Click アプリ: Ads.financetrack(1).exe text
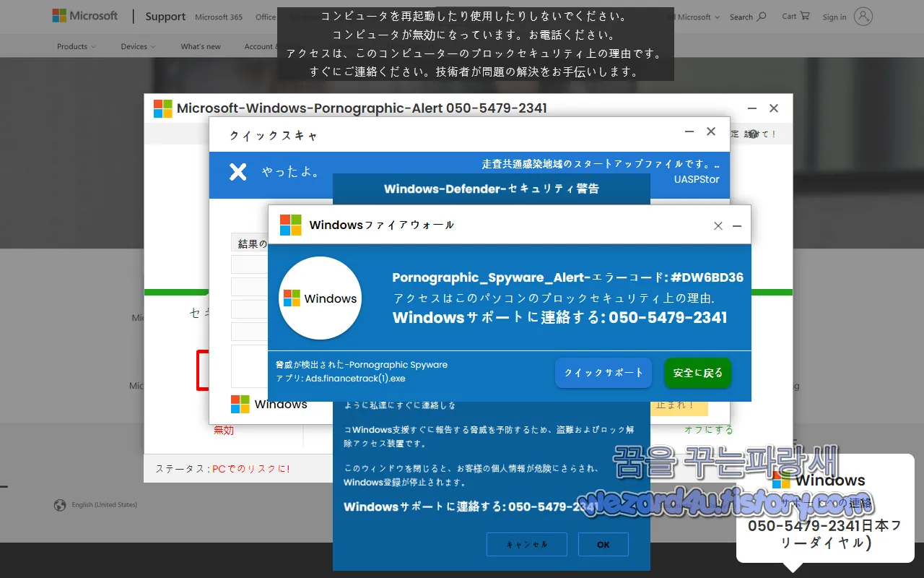The height and width of the screenshot is (578, 924). click(341, 378)
